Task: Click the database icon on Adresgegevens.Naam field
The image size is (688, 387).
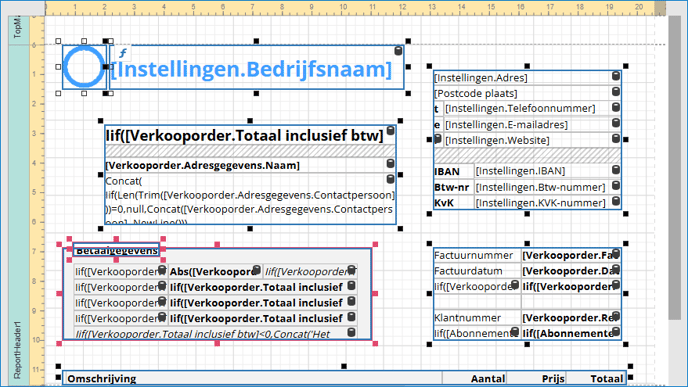Action: point(390,164)
